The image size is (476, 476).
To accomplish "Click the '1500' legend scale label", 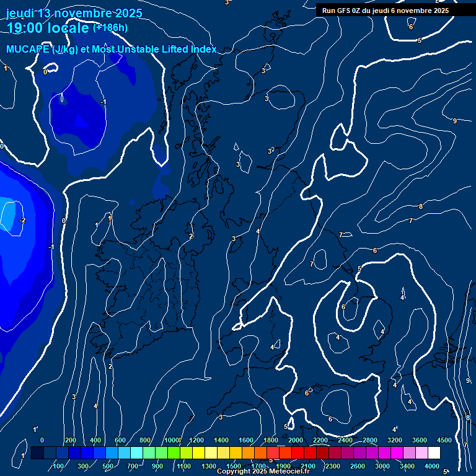I will pos(234,466).
